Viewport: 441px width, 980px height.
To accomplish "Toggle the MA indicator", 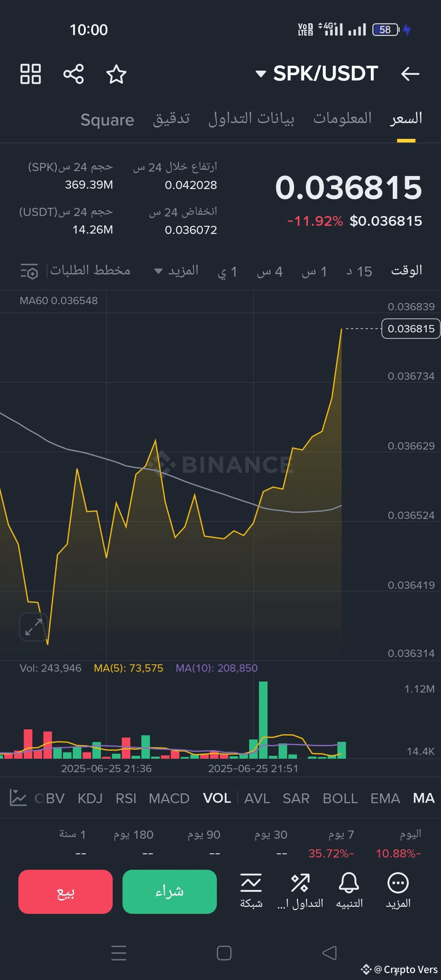I will point(424,798).
